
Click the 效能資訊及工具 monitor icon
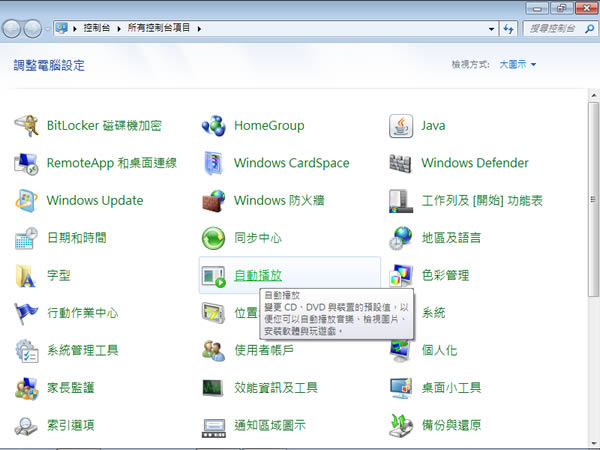213,388
